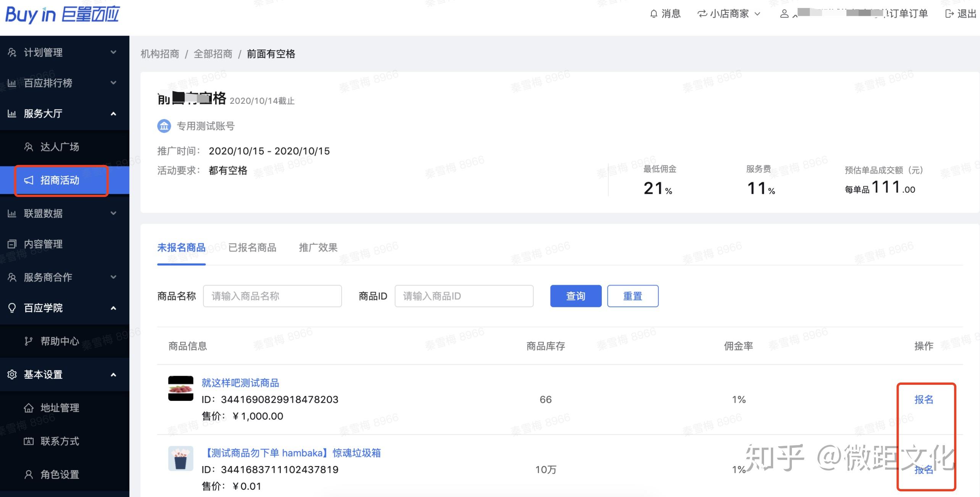Click the user profile icon in header
Screen dimensions: 980x497
784,14
